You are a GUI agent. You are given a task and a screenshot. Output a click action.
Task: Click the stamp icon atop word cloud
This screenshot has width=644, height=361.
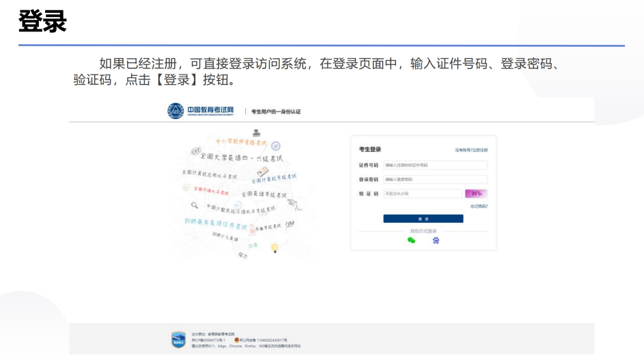(x=257, y=133)
